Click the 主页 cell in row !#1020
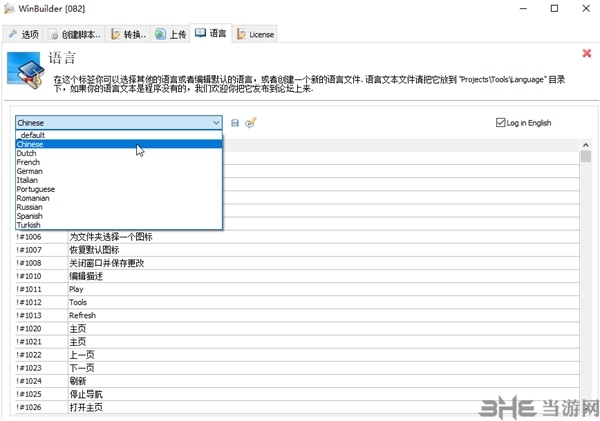 click(323, 328)
